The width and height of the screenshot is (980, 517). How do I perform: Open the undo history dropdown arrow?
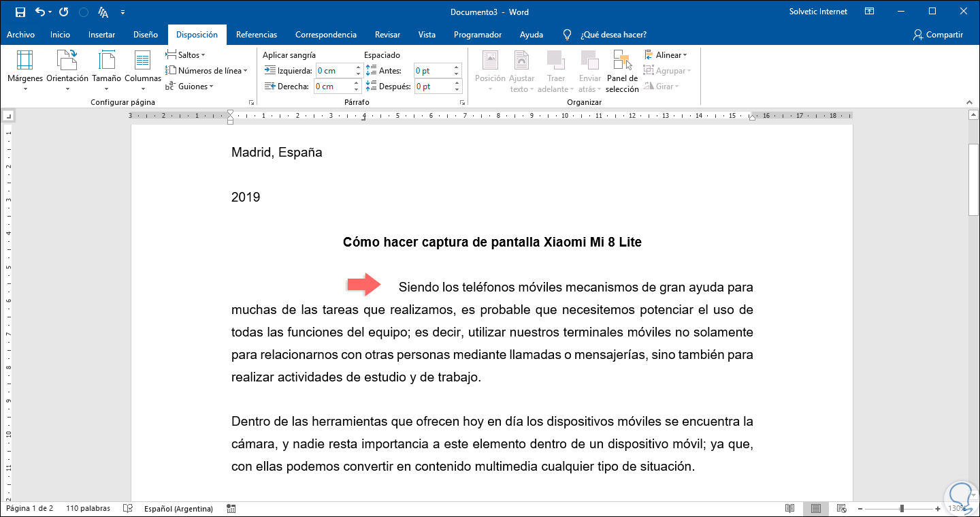pyautogui.click(x=50, y=12)
